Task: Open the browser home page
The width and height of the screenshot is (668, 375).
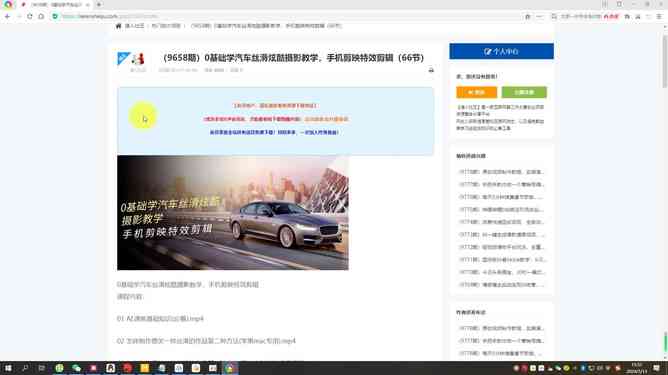Action: (41, 16)
